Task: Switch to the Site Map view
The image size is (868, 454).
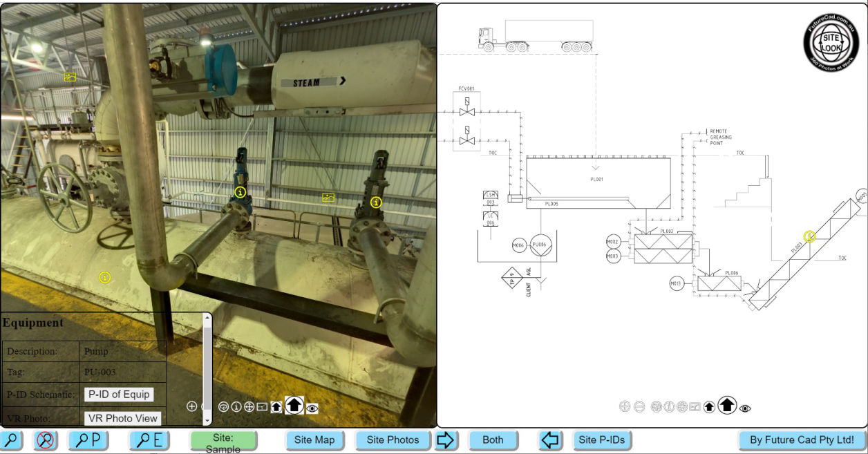Action: (x=314, y=440)
